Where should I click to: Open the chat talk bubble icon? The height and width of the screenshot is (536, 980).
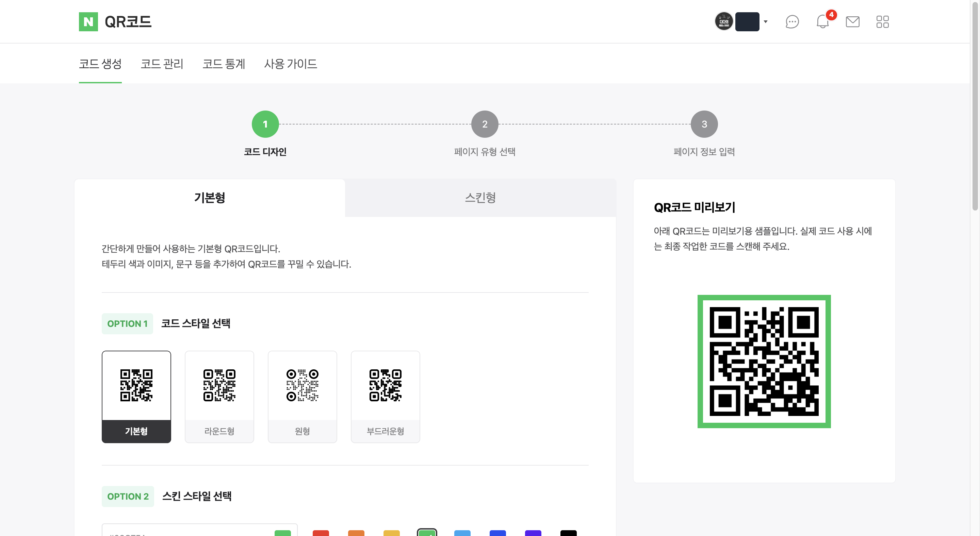point(792,22)
